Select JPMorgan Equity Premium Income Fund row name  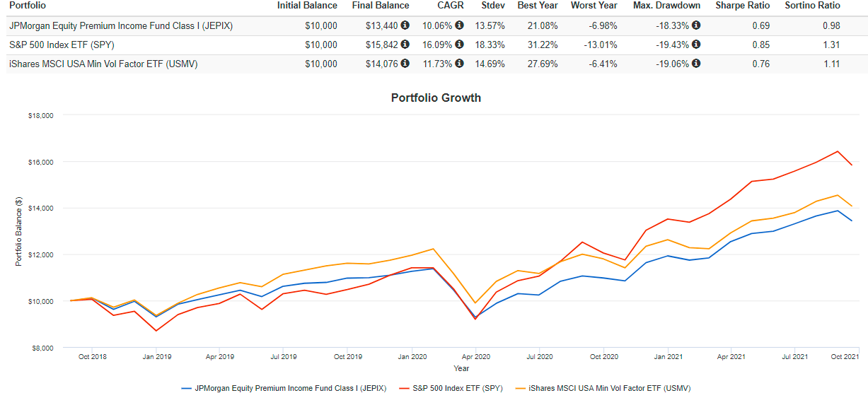coord(121,26)
